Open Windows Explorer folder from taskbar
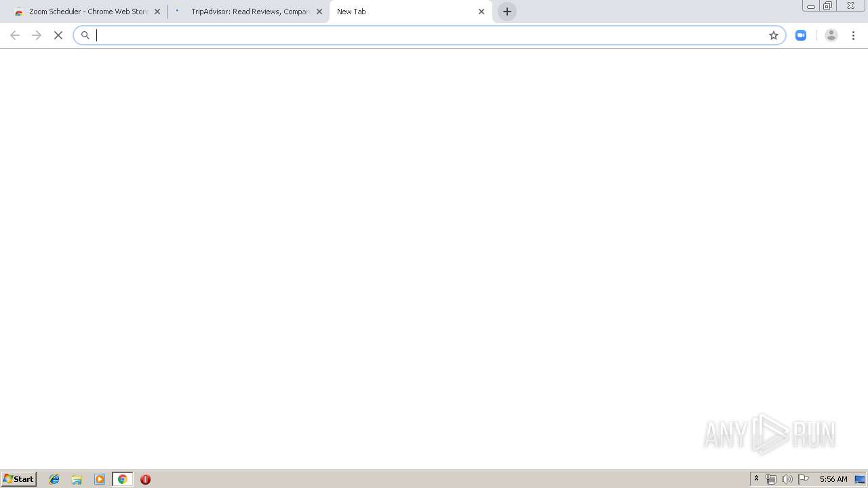Screen dimensions: 868x488 77,479
